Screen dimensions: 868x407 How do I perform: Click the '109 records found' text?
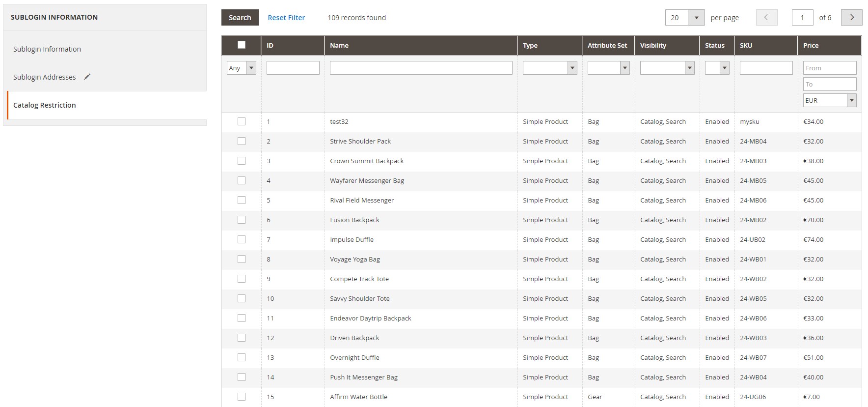(x=357, y=18)
